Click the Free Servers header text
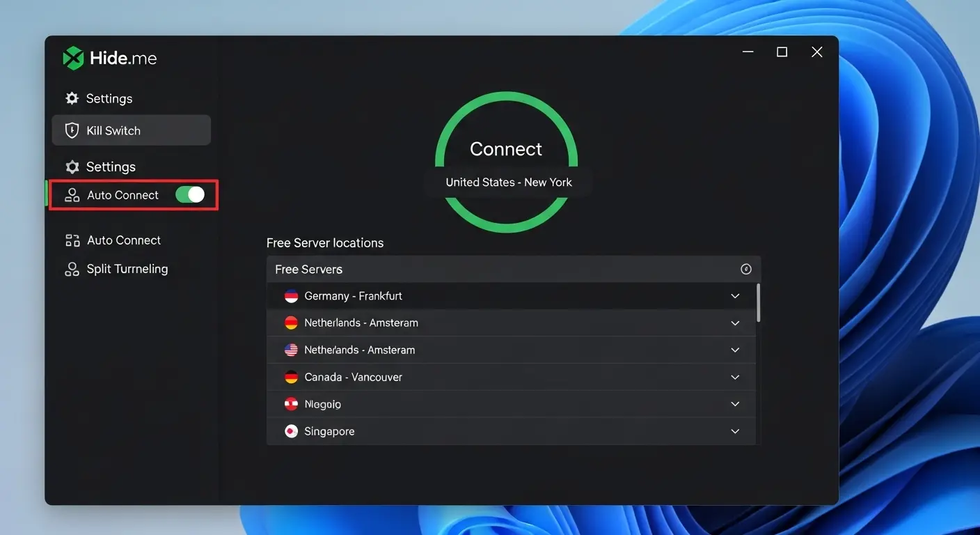 click(308, 270)
